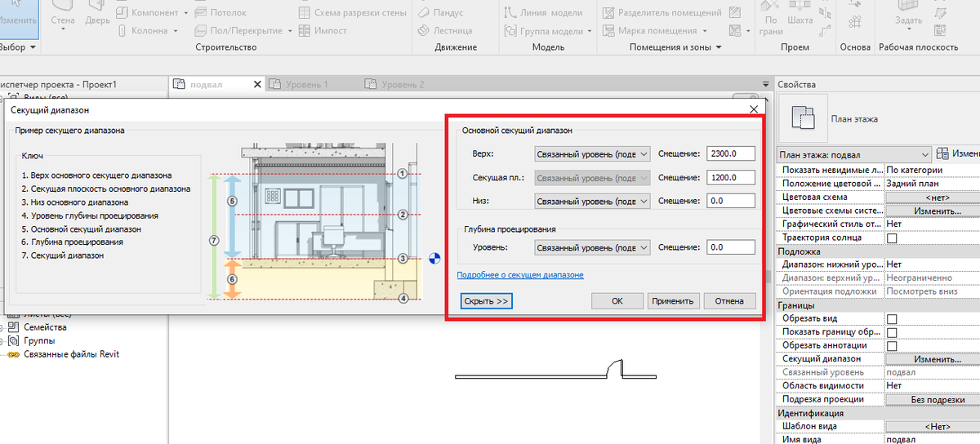The height and width of the screenshot is (444, 980).
Task: Click Положение цветовой схемы value Задний план
Action: 933,184
